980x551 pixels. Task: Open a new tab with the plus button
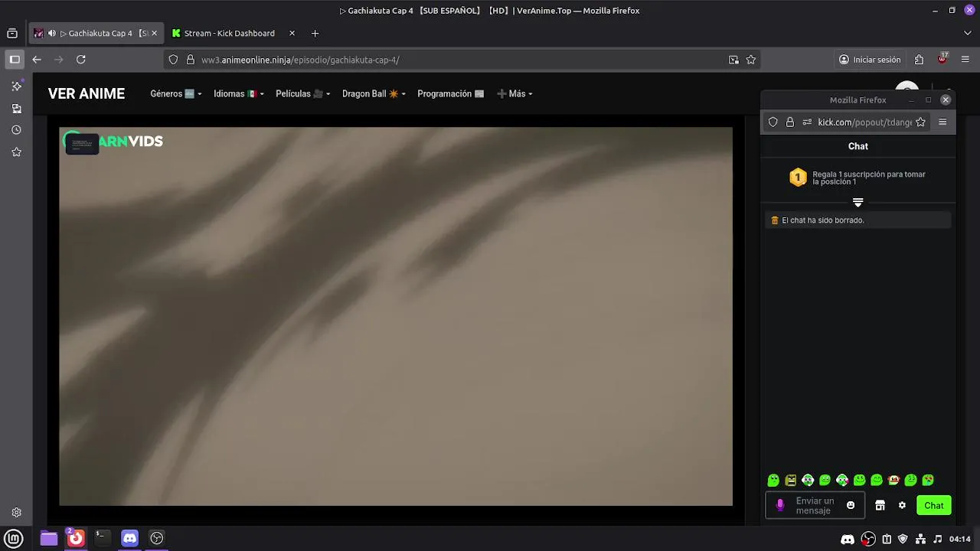[315, 33]
